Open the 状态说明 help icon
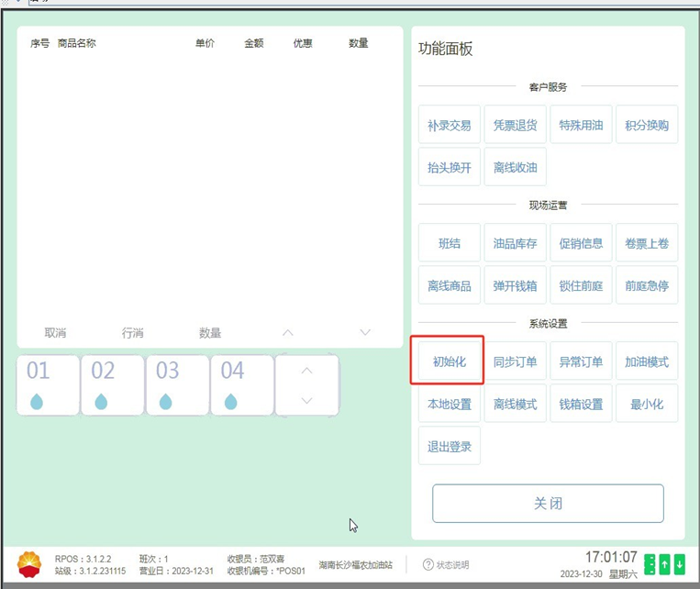The height and width of the screenshot is (589, 700). pos(428,564)
